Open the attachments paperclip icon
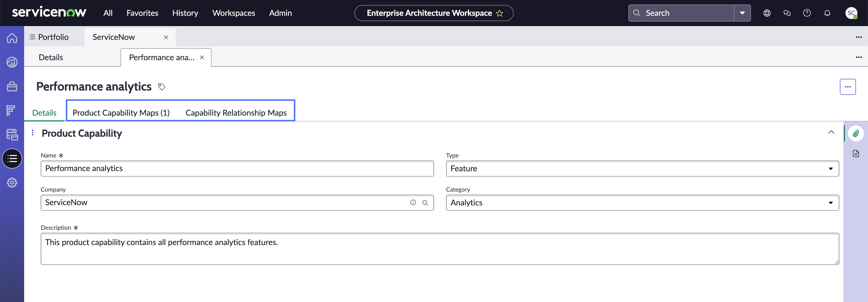The height and width of the screenshot is (302, 868). 856,134
